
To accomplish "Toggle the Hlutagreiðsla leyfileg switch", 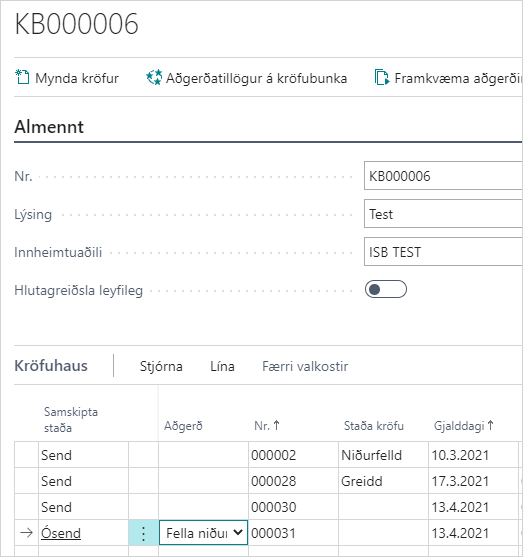I will point(385,289).
